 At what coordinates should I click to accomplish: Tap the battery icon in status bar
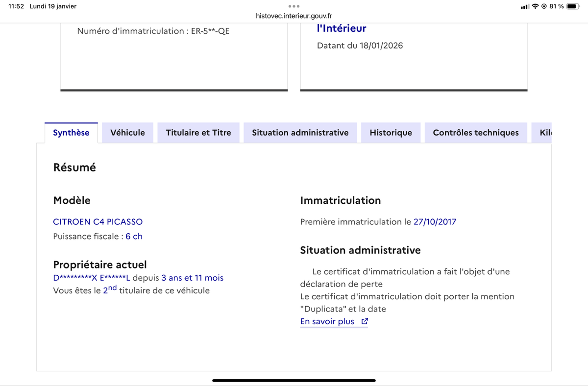(x=573, y=6)
